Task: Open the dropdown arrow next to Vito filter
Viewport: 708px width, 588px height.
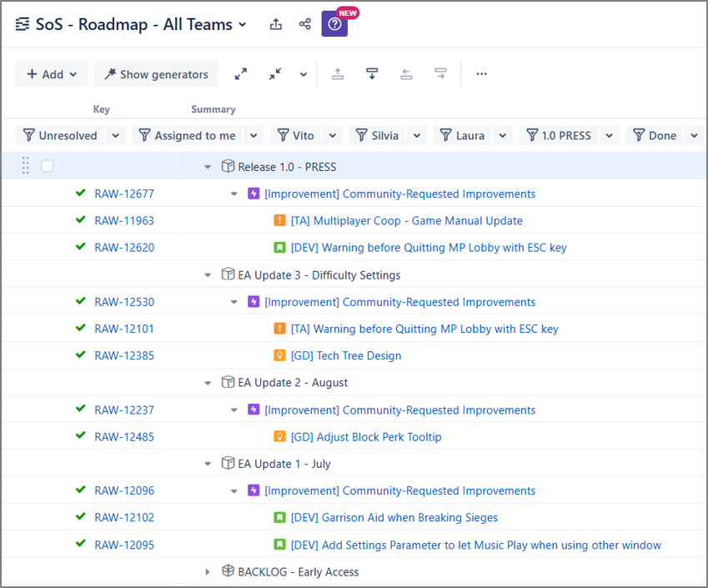Action: point(333,135)
